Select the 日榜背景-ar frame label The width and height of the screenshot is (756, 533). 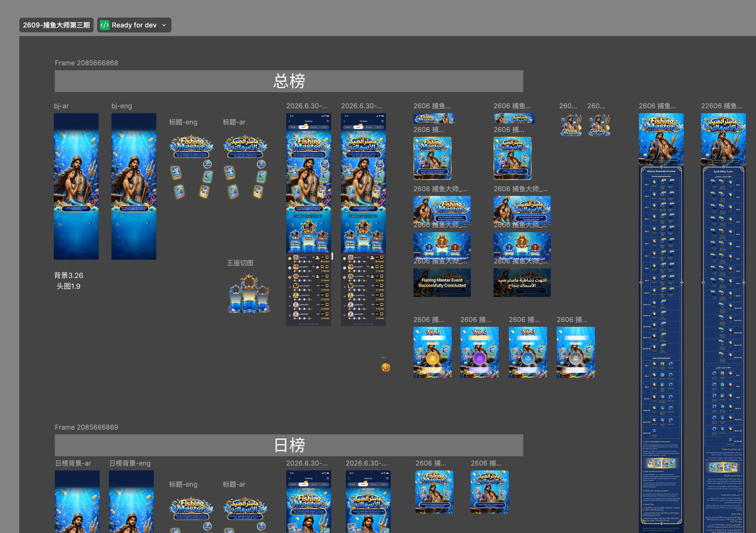73,463
